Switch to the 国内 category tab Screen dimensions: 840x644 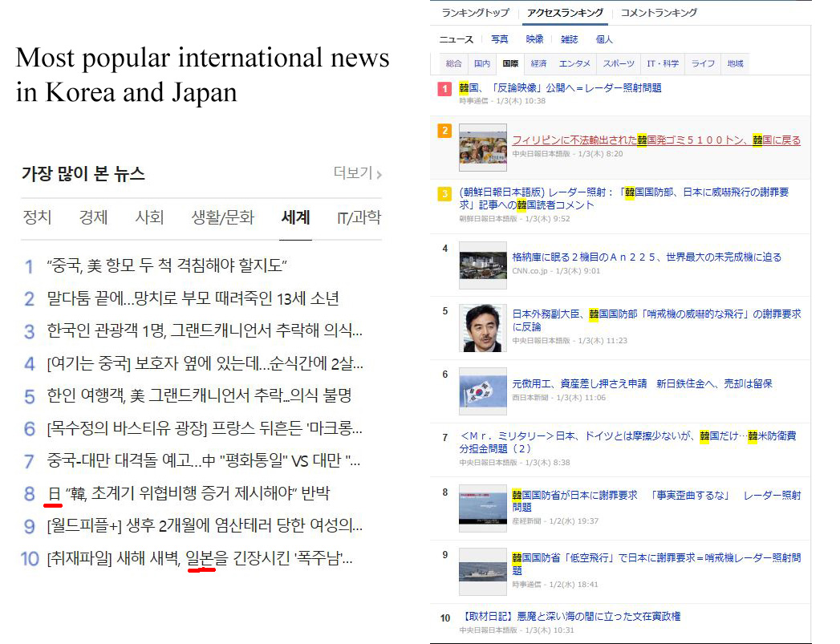[x=482, y=63]
